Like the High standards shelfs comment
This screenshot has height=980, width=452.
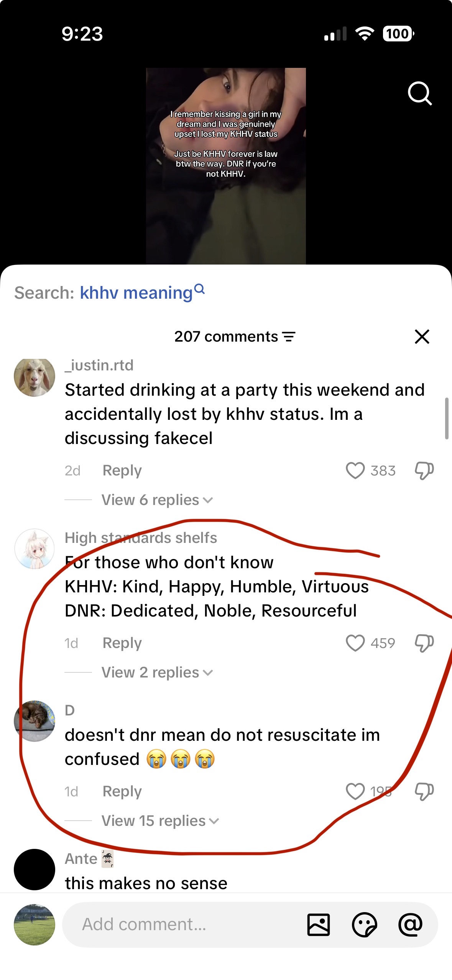click(x=355, y=643)
